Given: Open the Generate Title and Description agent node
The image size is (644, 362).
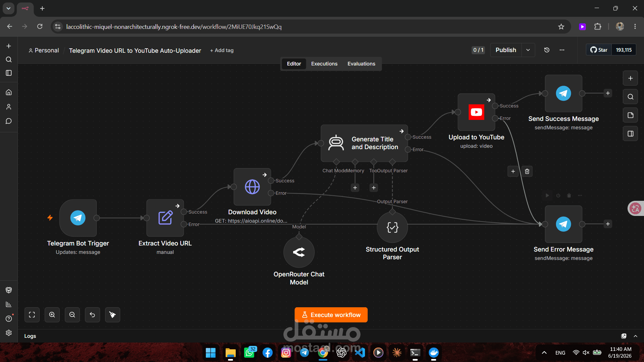Looking at the screenshot, I should tap(364, 143).
